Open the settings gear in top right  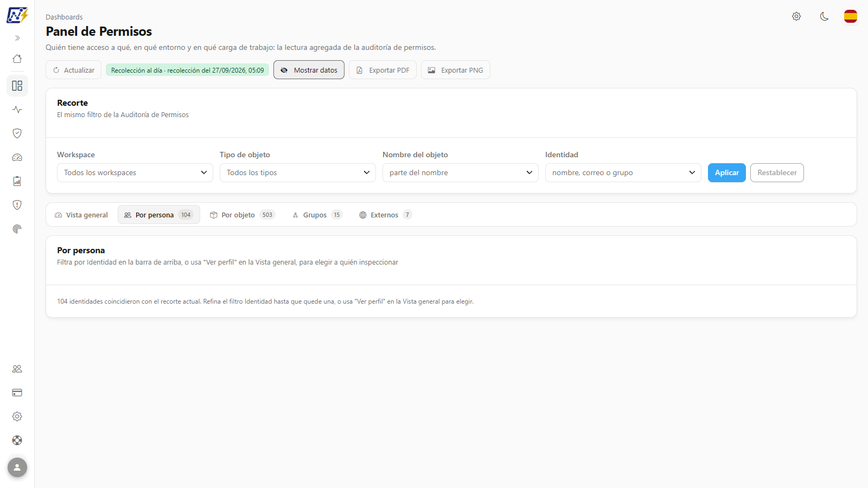[796, 16]
